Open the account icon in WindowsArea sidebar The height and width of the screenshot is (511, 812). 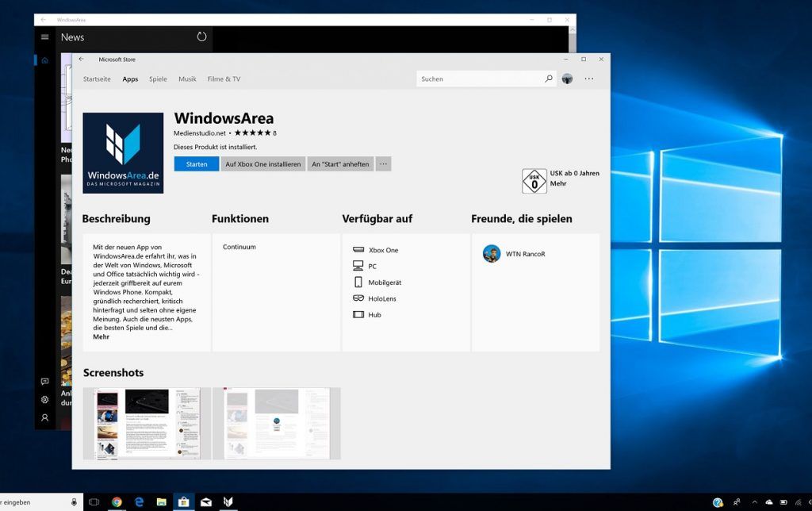[45, 417]
